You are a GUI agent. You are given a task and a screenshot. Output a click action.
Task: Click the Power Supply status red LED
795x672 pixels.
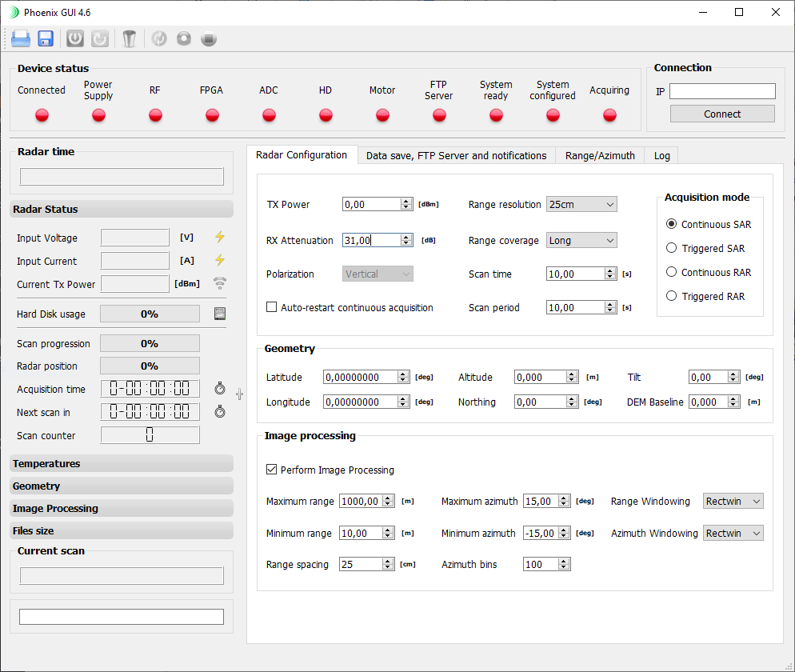98,115
